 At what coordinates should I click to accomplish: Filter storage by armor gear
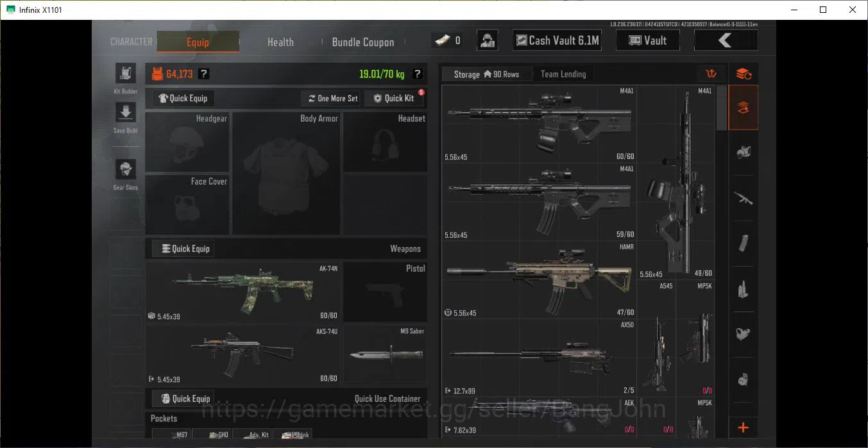click(x=744, y=153)
